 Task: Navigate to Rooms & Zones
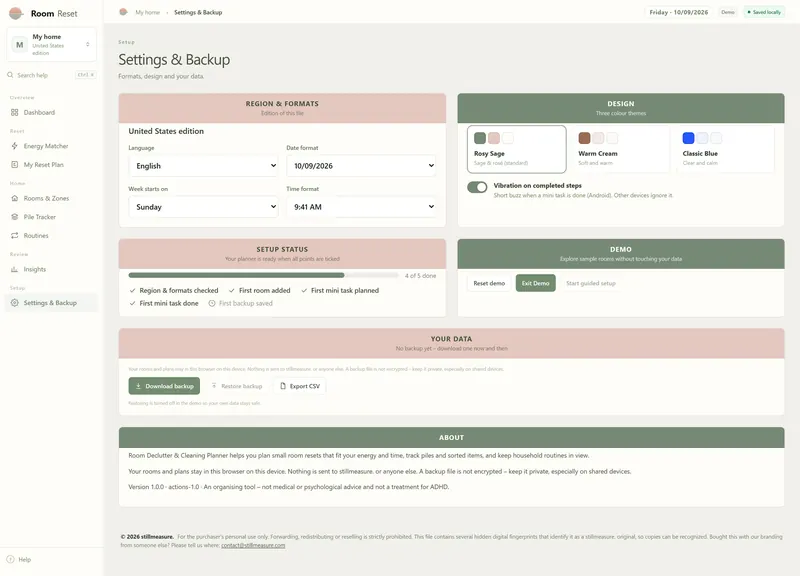51,198
